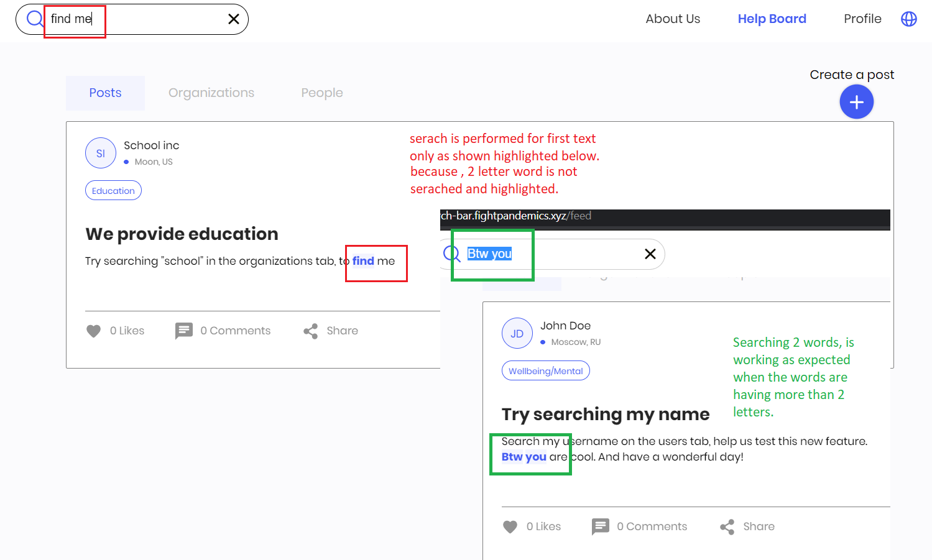Open comments icon on John Doe's post
The width and height of the screenshot is (932, 560).
pyautogui.click(x=601, y=526)
